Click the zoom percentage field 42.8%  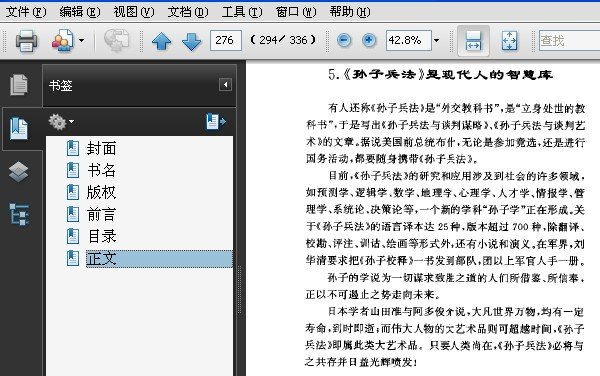point(409,40)
